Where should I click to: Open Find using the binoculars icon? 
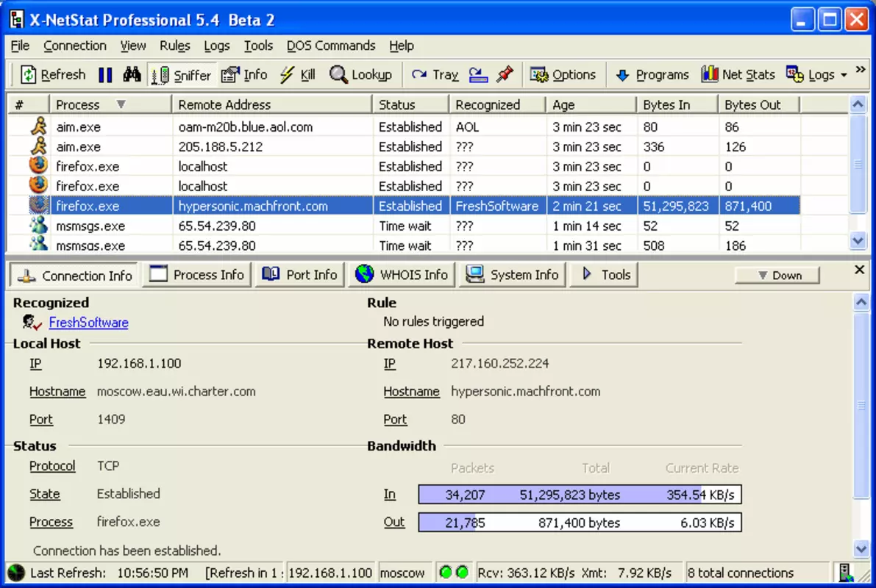pyautogui.click(x=132, y=75)
